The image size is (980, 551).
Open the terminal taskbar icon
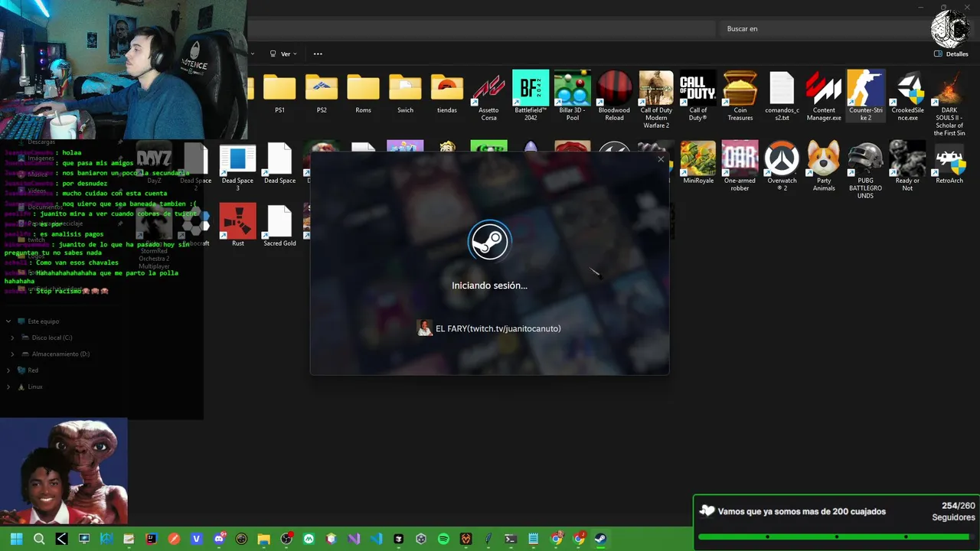pos(511,539)
